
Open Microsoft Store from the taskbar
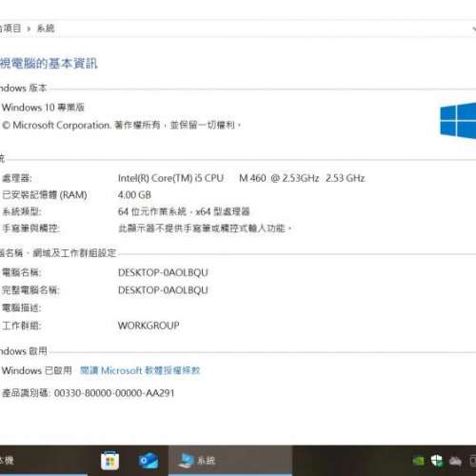pos(109,461)
